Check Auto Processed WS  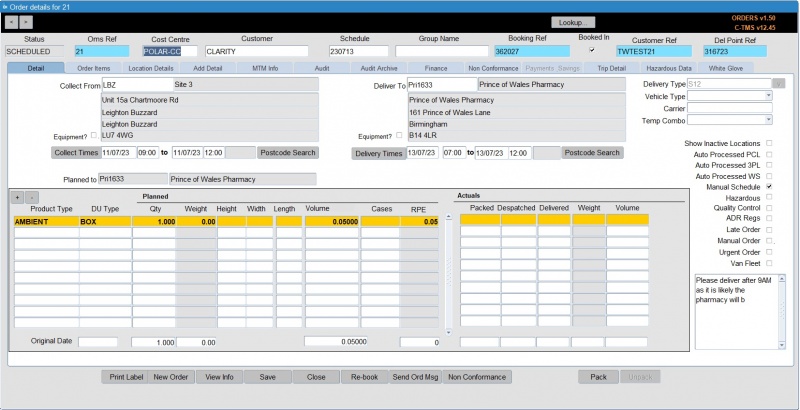pos(769,176)
